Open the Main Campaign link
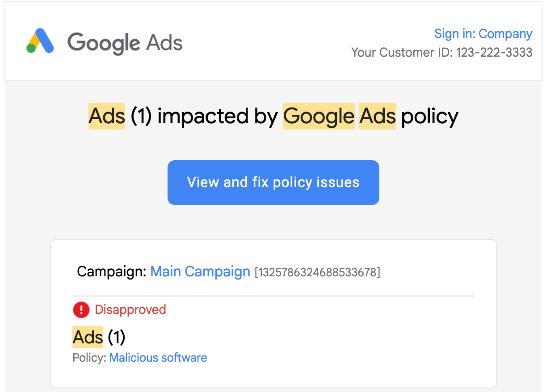The image size is (546, 392). pos(200,271)
